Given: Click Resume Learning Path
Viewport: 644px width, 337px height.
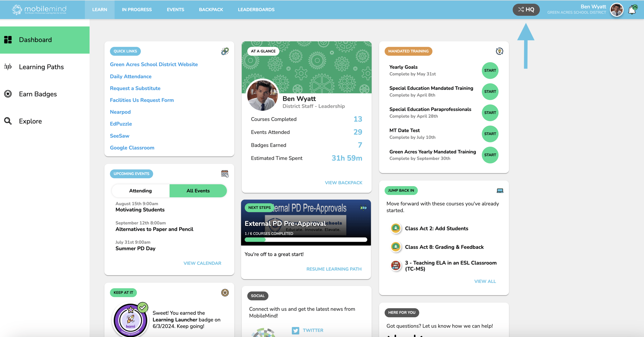Looking at the screenshot, I should 334,269.
